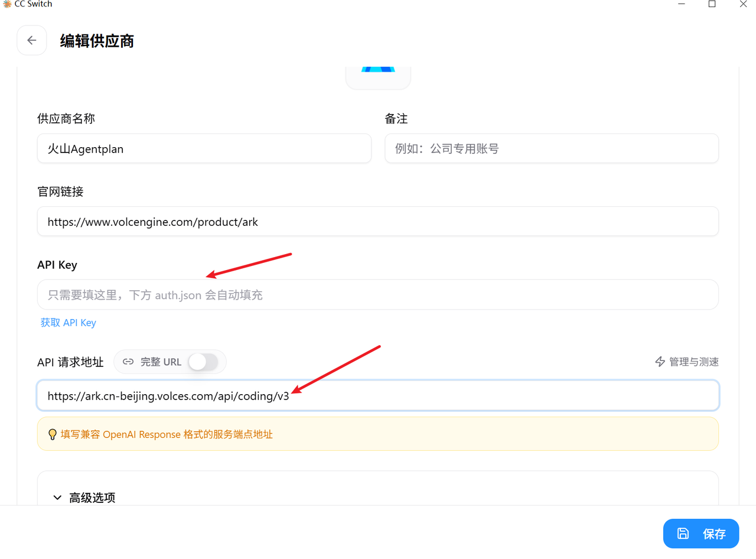This screenshot has height=559, width=756.
Task: Save changes with the 保存 button
Action: coord(701,534)
